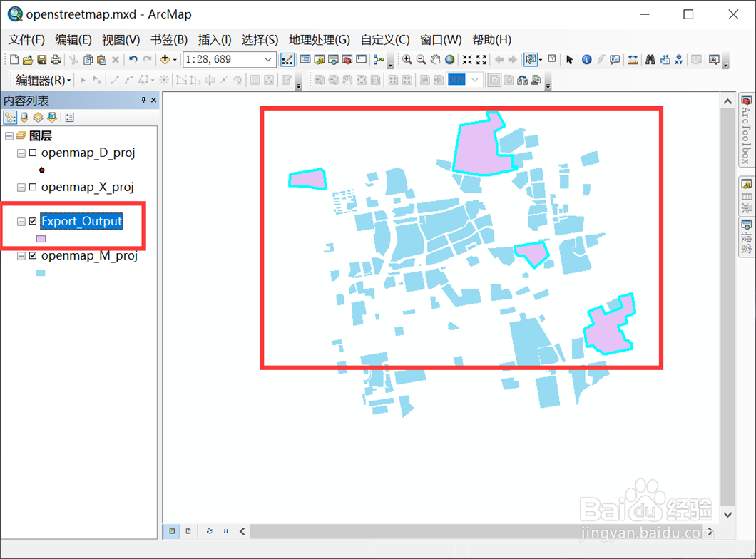Image resolution: width=756 pixels, height=559 pixels.
Task: Zoom to Full Extent globe icon
Action: pos(449,60)
